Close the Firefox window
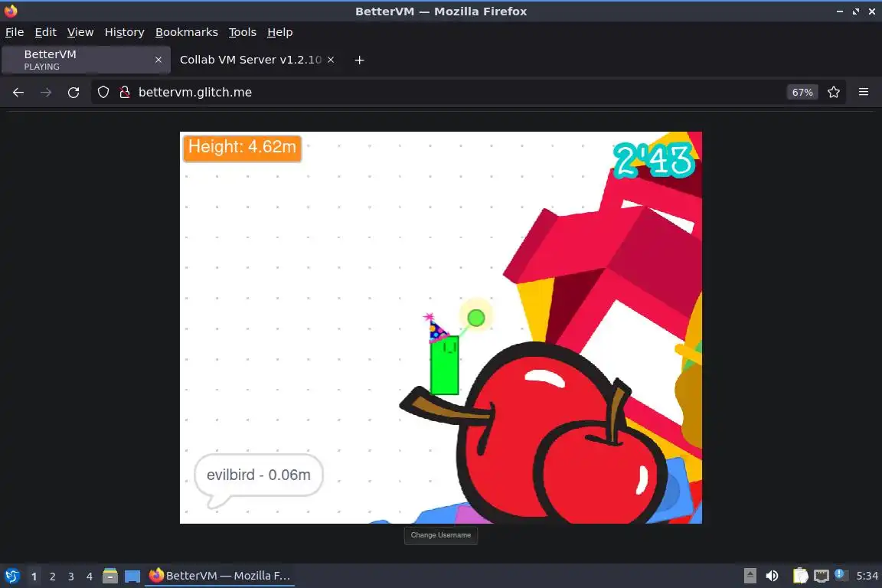The image size is (882, 588). click(x=872, y=11)
